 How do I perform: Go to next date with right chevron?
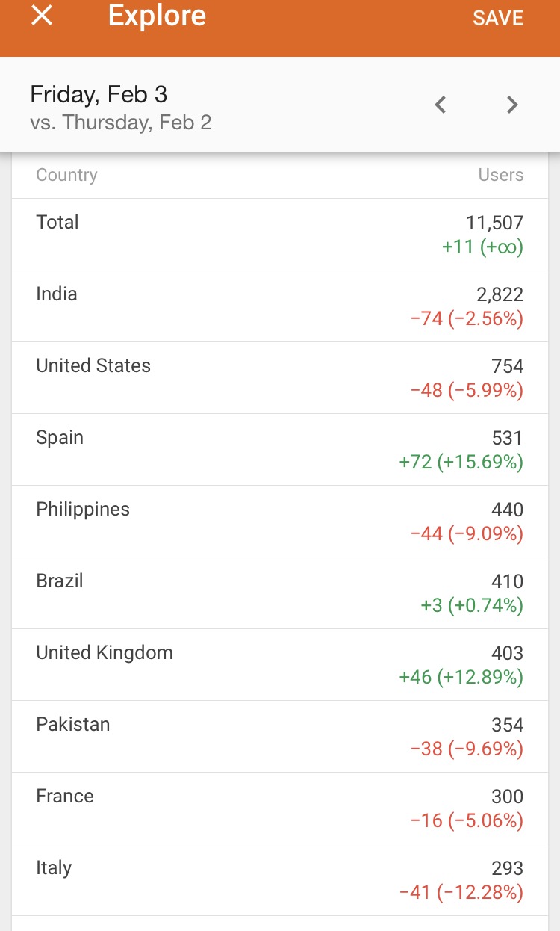[512, 105]
